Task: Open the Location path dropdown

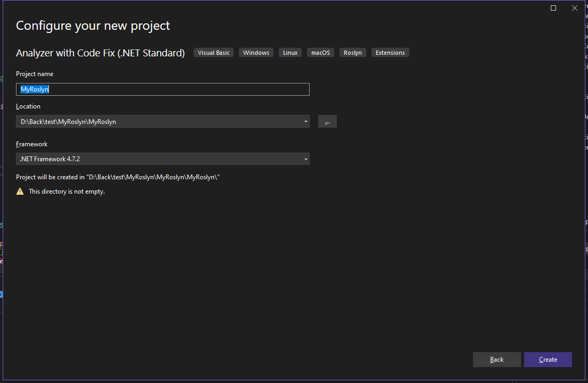Action: 162,121
